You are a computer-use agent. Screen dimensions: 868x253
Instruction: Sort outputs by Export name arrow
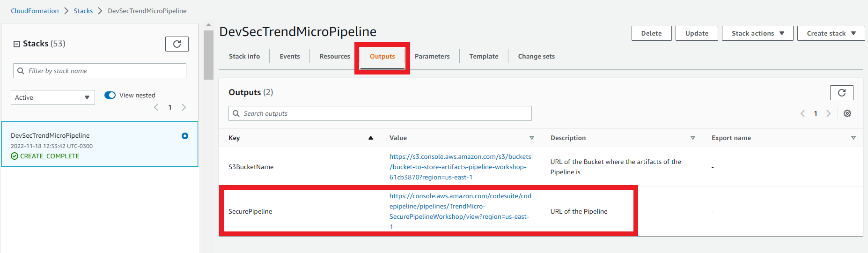click(x=853, y=138)
